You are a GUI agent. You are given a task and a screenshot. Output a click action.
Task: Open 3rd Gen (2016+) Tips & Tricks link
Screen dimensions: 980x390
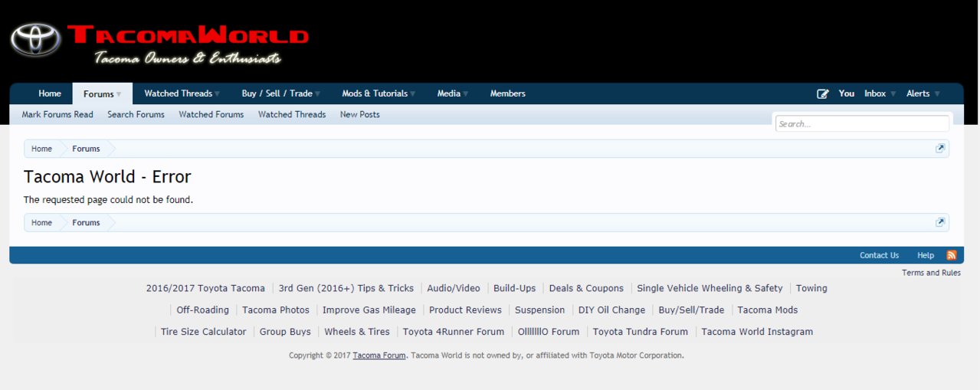click(x=346, y=288)
